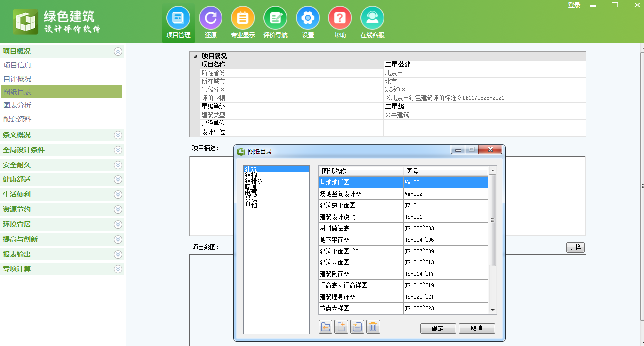This screenshot has width=644, height=346.
Task: Collapse the 项目概况 sidebar section
Action: pos(118,51)
